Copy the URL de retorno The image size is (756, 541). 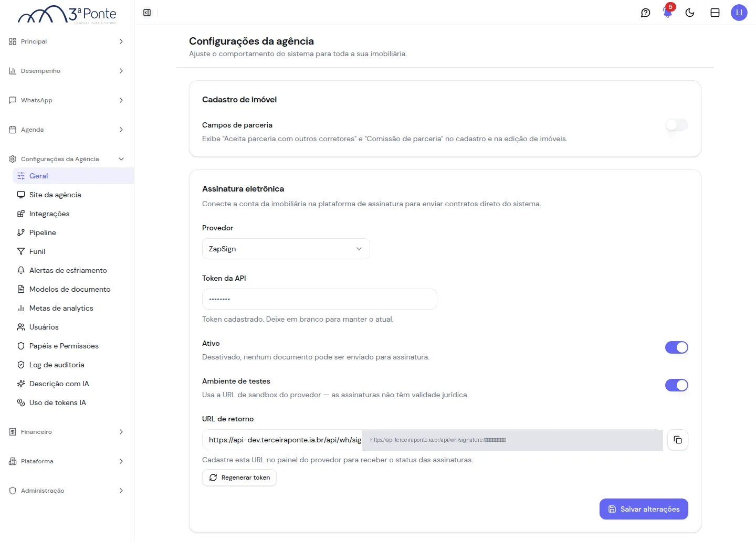click(678, 440)
